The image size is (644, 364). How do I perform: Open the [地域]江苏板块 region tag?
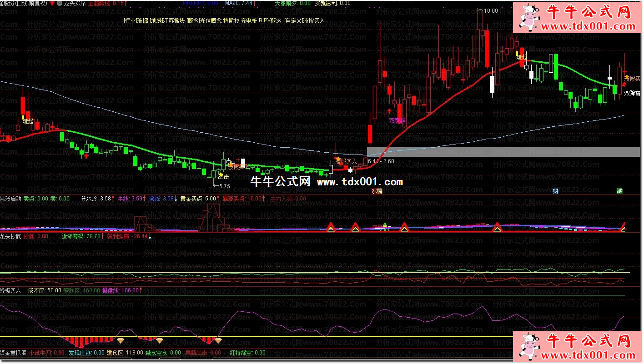166,20
